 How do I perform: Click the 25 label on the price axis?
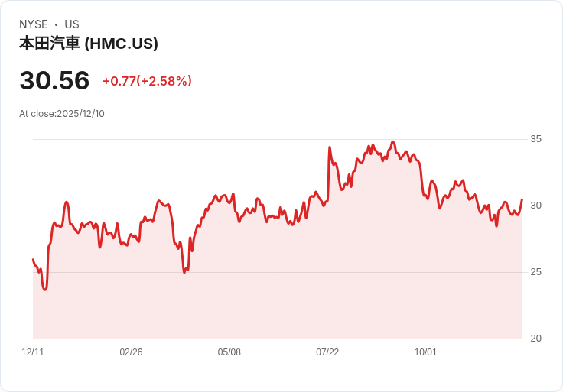pyautogui.click(x=535, y=272)
